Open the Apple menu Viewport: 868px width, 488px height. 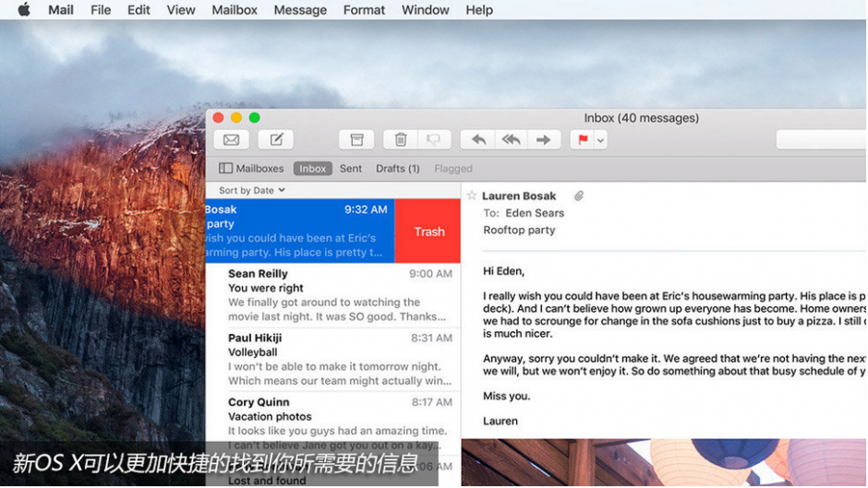click(24, 9)
